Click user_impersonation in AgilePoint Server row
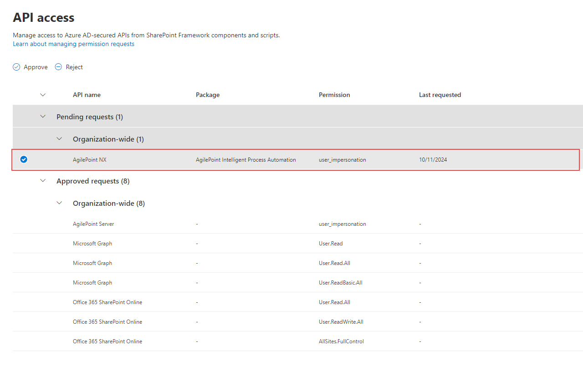This screenshot has height=392, width=583. [343, 224]
